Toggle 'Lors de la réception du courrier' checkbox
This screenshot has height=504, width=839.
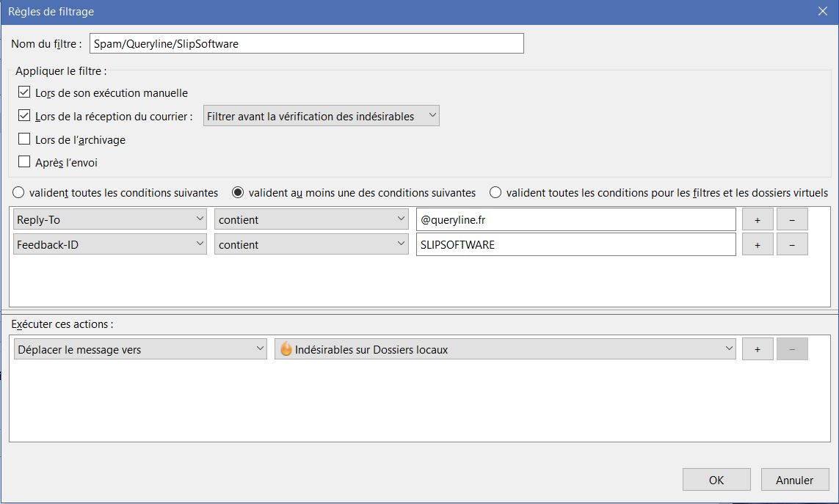tap(24, 116)
